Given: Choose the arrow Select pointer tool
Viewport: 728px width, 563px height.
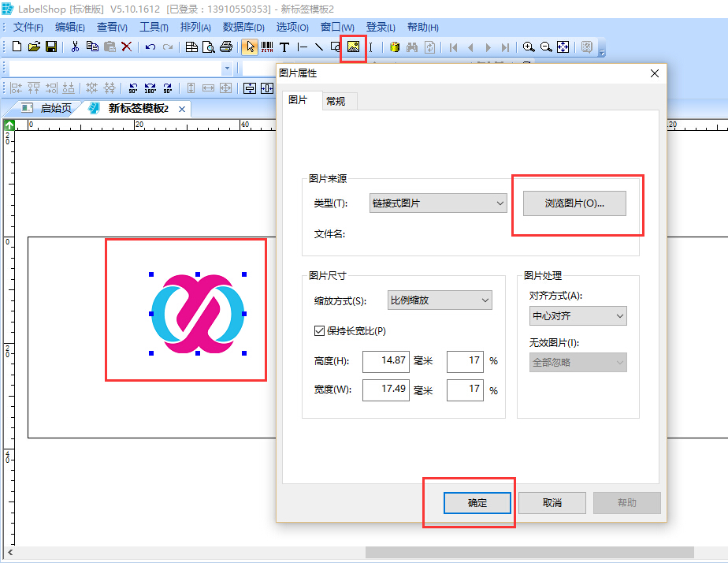Looking at the screenshot, I should pos(250,47).
